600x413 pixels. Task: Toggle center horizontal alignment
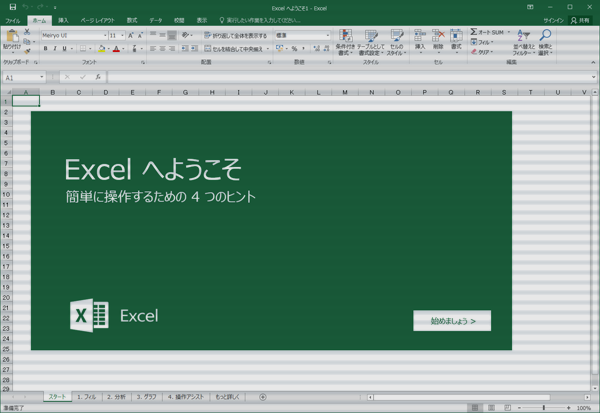click(162, 49)
